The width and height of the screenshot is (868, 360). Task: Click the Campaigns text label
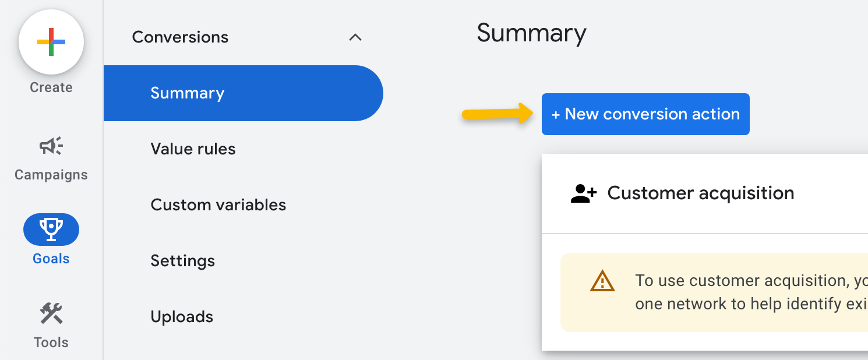pos(51,175)
